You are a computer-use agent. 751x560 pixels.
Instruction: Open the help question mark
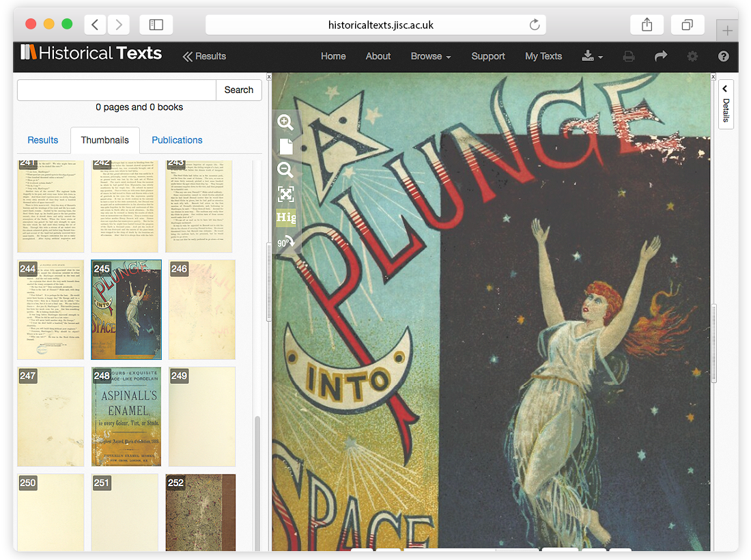[x=723, y=57]
